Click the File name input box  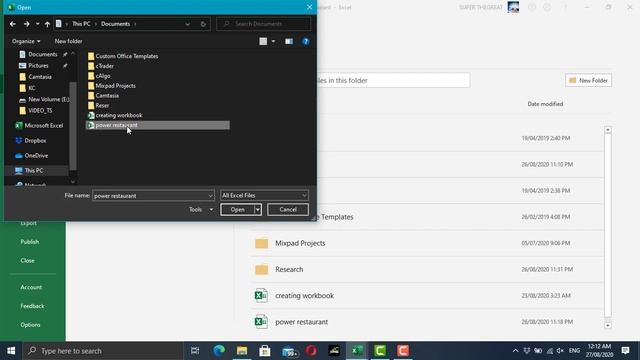[150, 196]
